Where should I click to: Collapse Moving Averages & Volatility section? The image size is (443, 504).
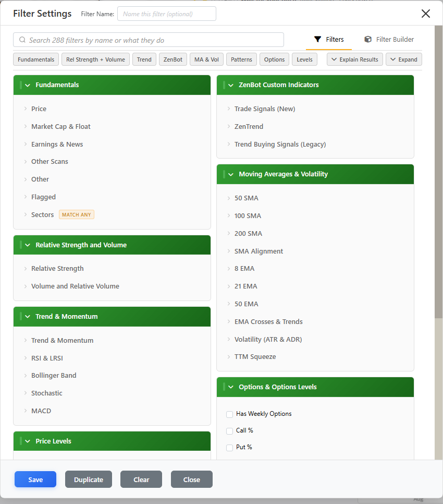pos(315,174)
